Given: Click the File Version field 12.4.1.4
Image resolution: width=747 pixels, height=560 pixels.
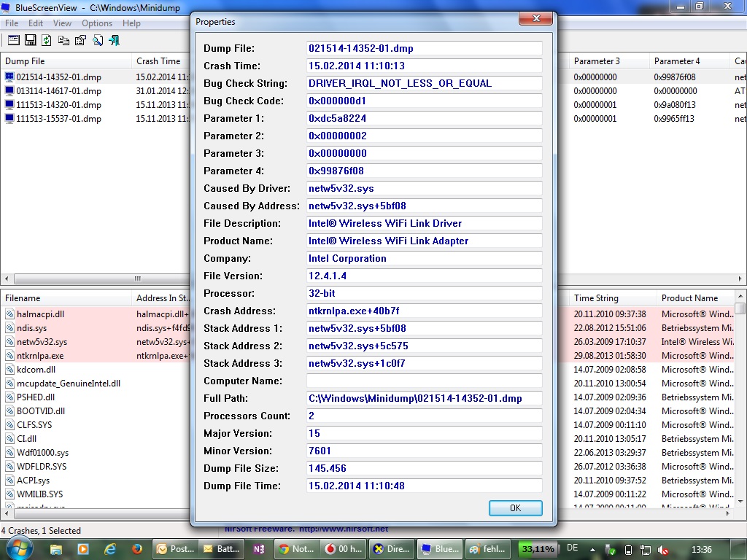Looking at the screenshot, I should point(424,276).
